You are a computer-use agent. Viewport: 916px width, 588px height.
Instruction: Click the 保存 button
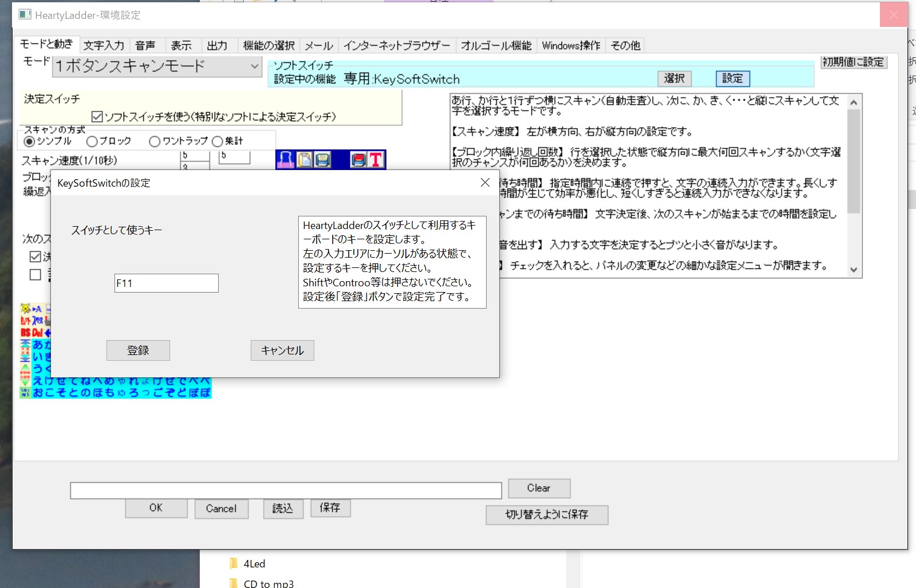click(330, 508)
